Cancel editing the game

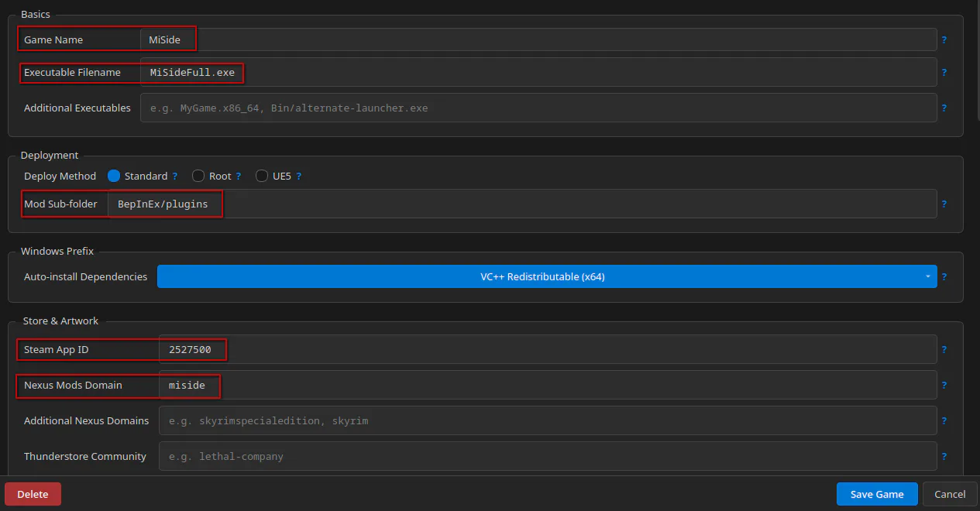[x=950, y=494]
